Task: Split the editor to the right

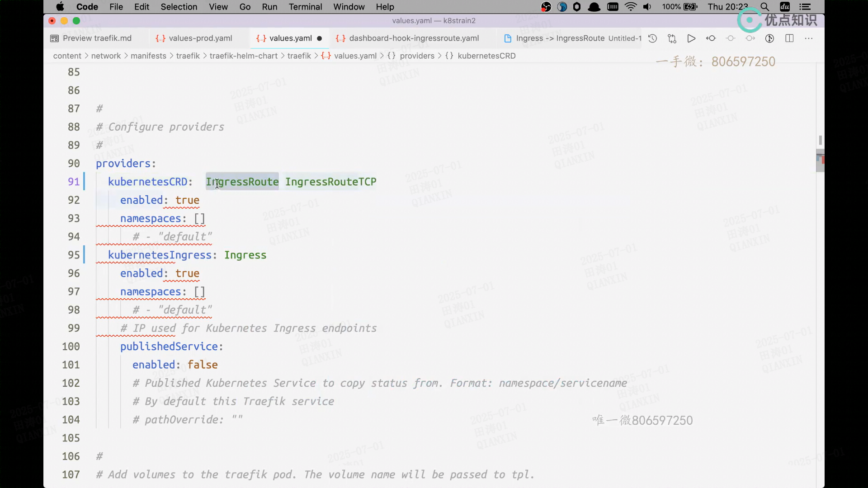Action: [789, 38]
